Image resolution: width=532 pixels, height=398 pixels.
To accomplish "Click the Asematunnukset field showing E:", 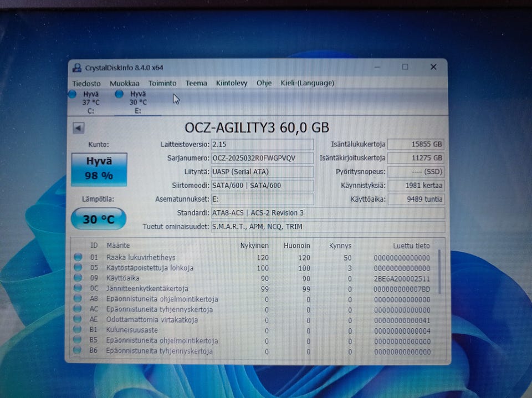I will click(262, 199).
